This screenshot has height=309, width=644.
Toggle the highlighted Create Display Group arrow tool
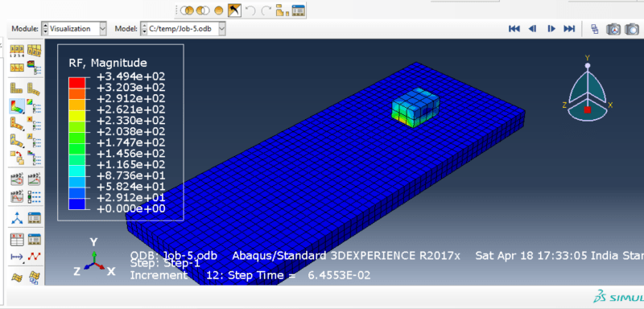click(234, 10)
